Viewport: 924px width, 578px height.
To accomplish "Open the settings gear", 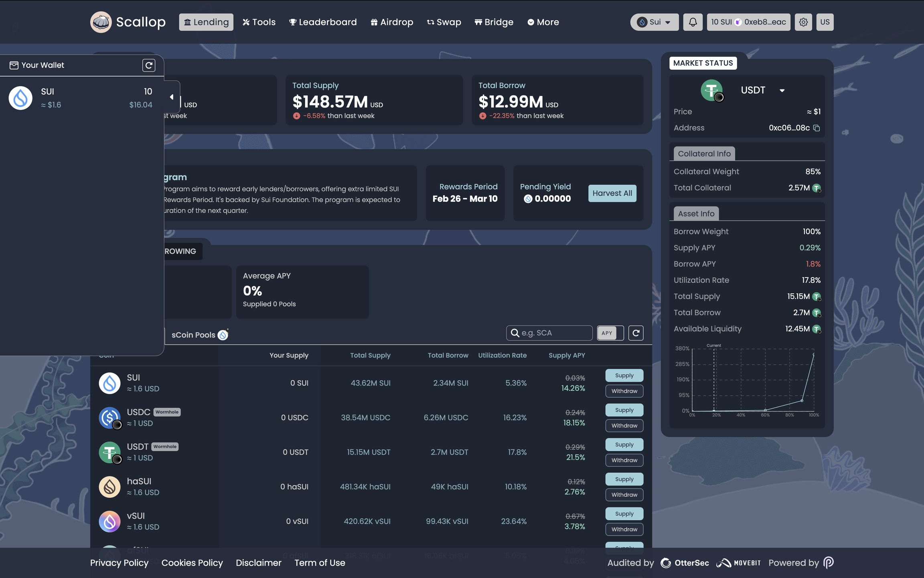I will tap(803, 22).
